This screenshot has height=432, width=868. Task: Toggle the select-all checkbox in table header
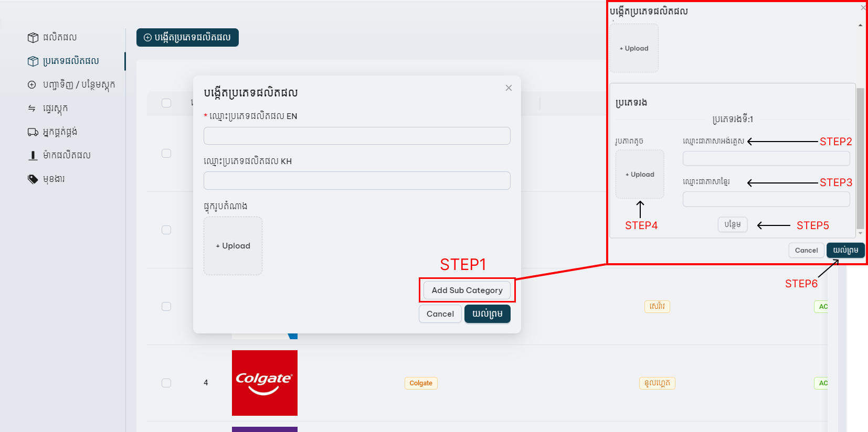166,103
